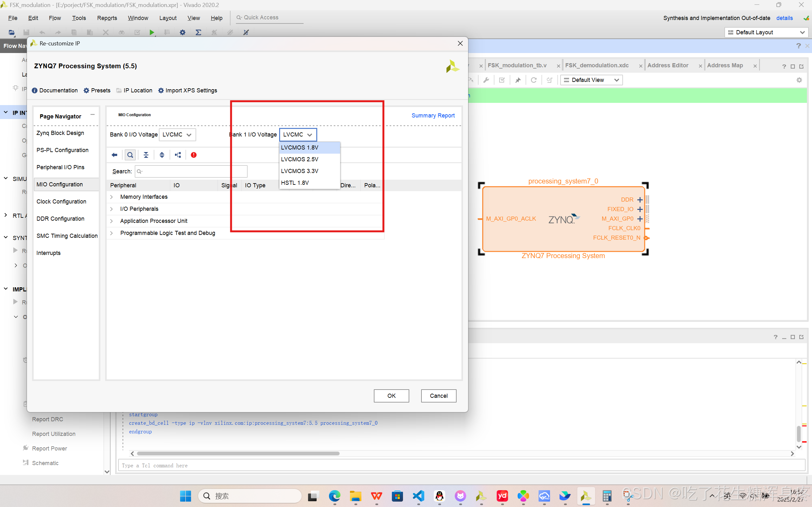Go to Zynq Block Design page
Image resolution: width=812 pixels, height=507 pixels.
pos(60,133)
